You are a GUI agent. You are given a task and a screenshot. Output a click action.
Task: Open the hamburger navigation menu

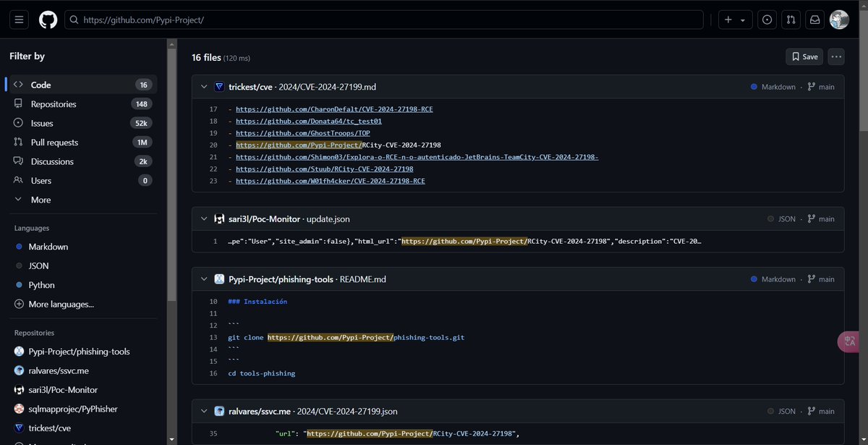[20, 20]
